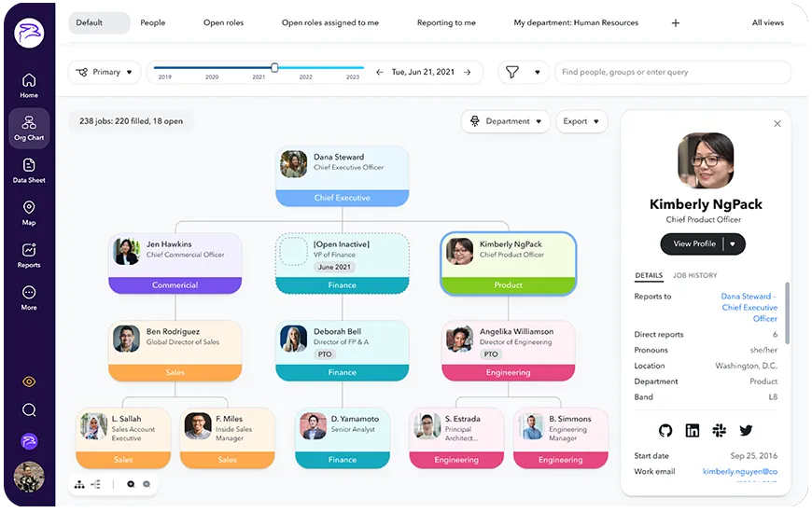Go to Data Sheet in sidebar
This screenshot has height=513, width=812.
click(29, 170)
